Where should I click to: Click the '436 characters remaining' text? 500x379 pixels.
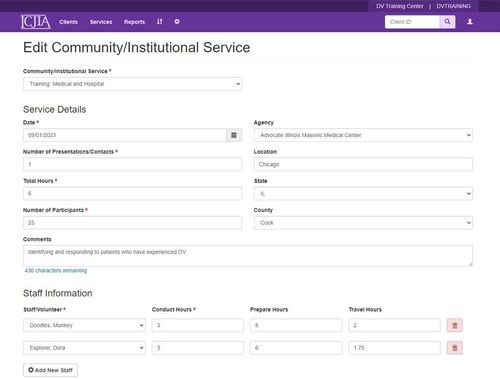(x=56, y=270)
